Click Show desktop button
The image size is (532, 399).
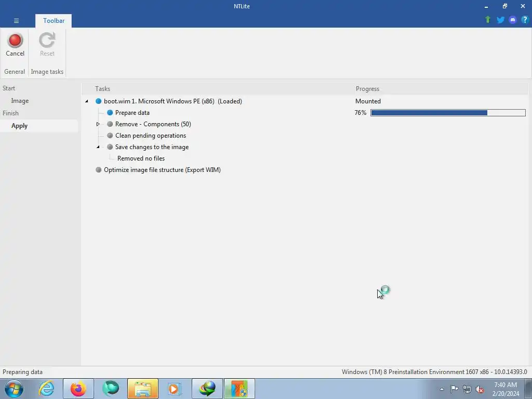(x=528, y=389)
